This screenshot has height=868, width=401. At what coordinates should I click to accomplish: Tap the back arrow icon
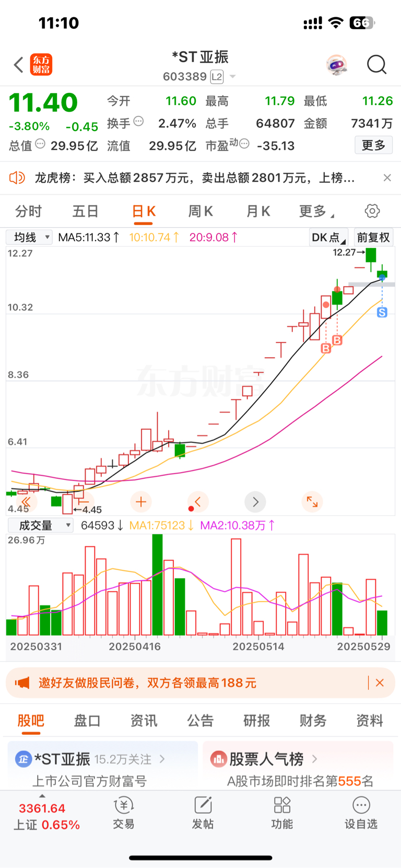[19, 65]
